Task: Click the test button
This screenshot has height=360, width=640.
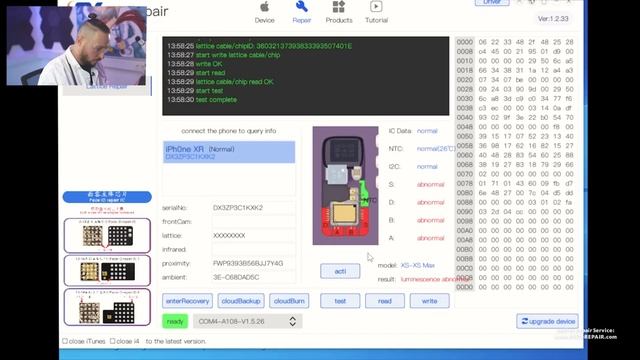Action: [340, 301]
